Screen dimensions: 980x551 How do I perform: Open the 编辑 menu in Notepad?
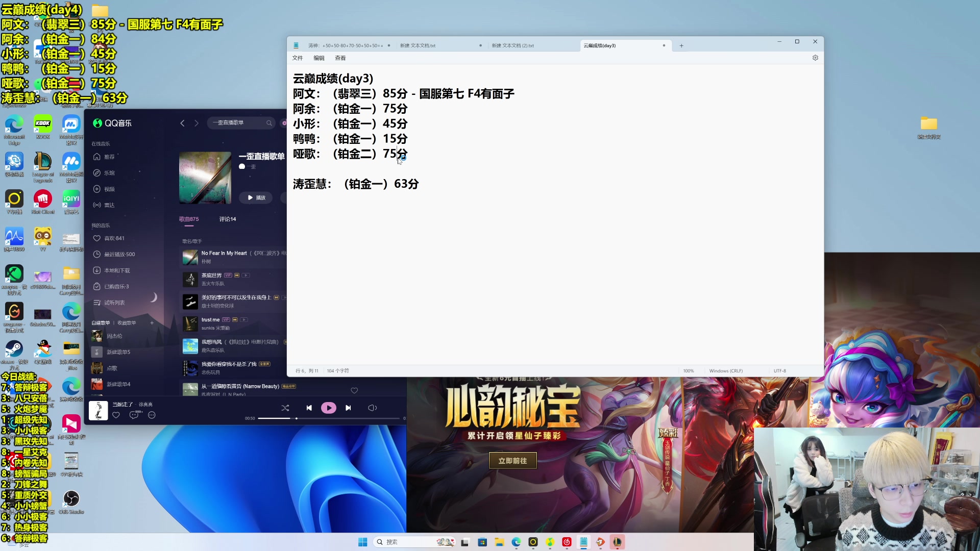[319, 58]
